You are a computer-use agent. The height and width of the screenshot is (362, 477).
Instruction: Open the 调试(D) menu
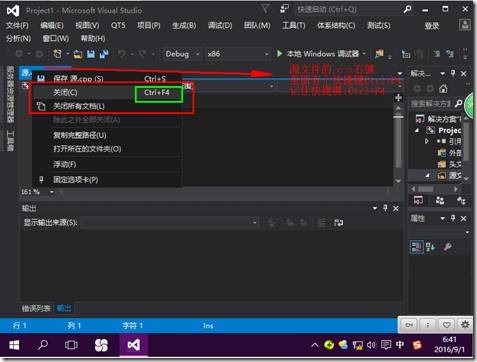tap(220, 26)
